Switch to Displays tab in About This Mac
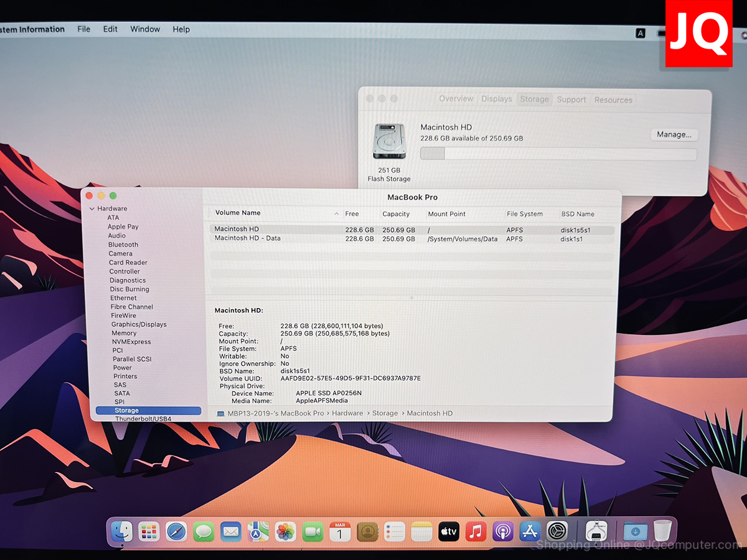 pos(497,99)
